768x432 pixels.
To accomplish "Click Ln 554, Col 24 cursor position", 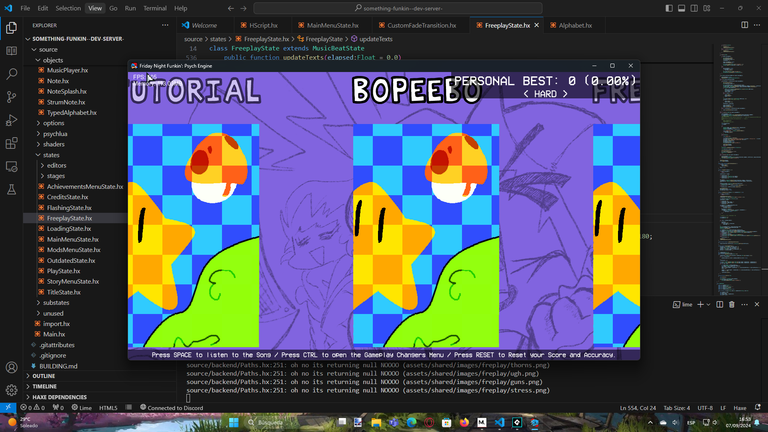I will [638, 408].
